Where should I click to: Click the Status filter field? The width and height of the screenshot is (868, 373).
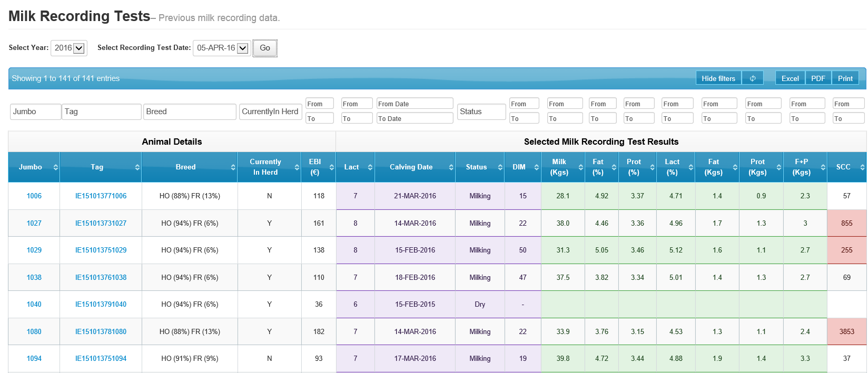coord(481,112)
